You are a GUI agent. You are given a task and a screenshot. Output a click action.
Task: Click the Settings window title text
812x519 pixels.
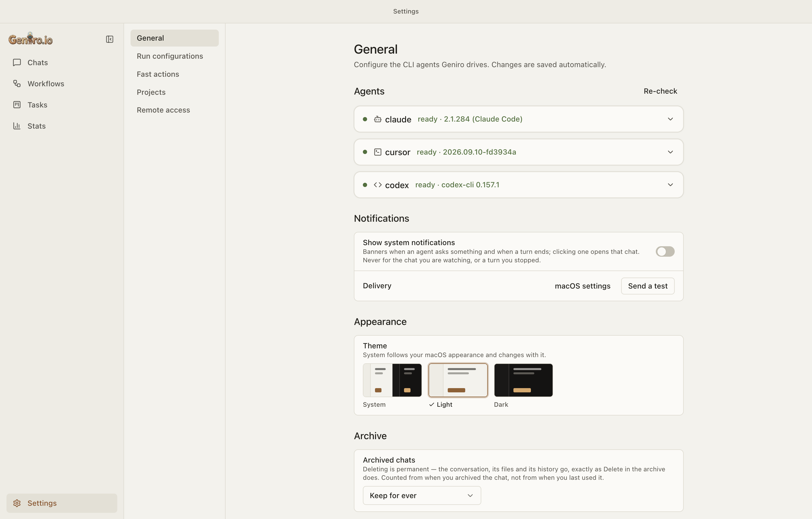click(406, 11)
